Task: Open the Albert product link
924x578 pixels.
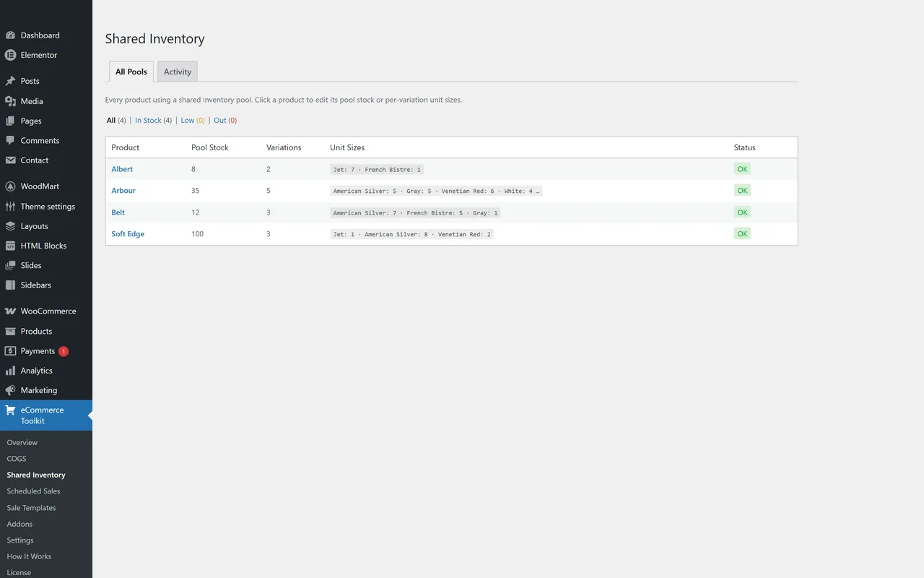Action: (122, 169)
